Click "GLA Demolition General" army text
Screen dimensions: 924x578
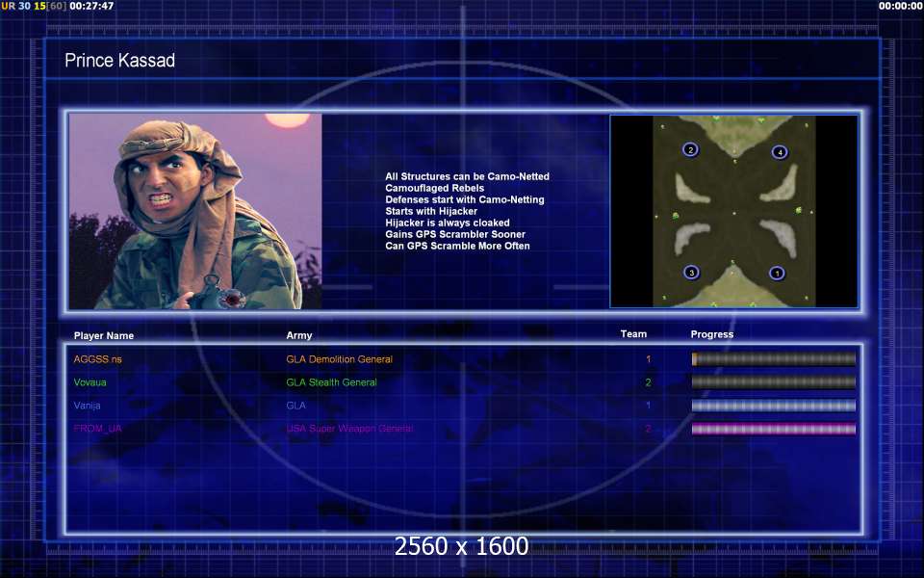(340, 359)
